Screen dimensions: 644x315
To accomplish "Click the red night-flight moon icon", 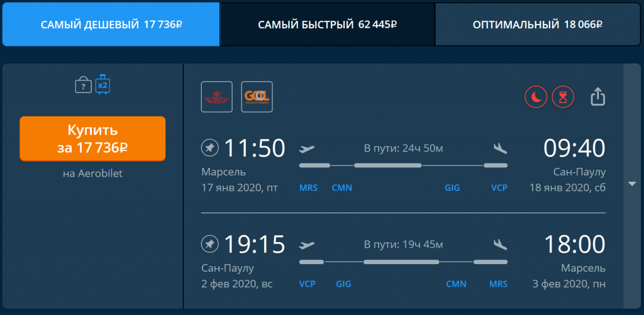I will point(536,97).
